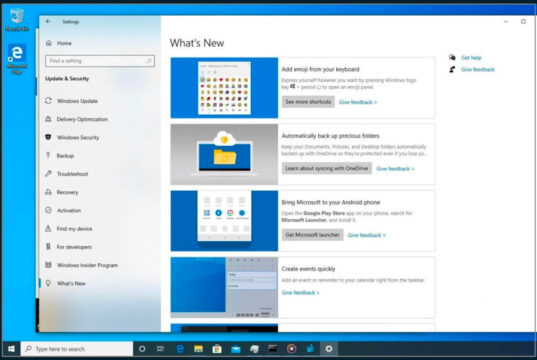
Task: Open Find my device page
Action: pyautogui.click(x=74, y=228)
